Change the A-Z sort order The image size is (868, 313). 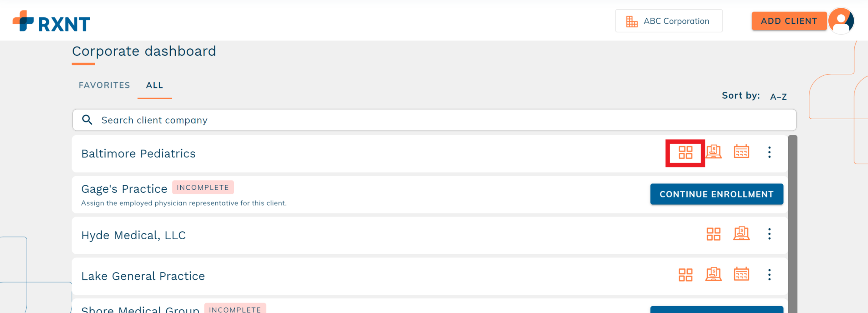coord(778,97)
